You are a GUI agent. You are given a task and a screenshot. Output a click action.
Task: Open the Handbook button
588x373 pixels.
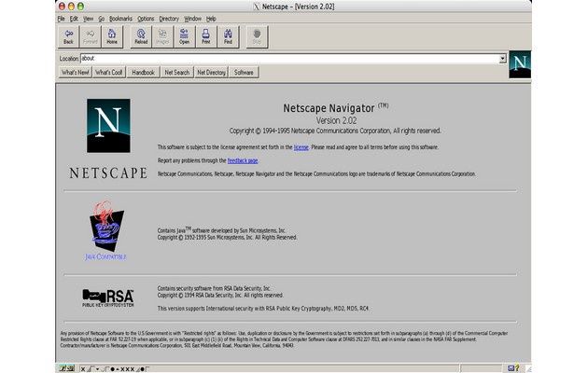[143, 73]
